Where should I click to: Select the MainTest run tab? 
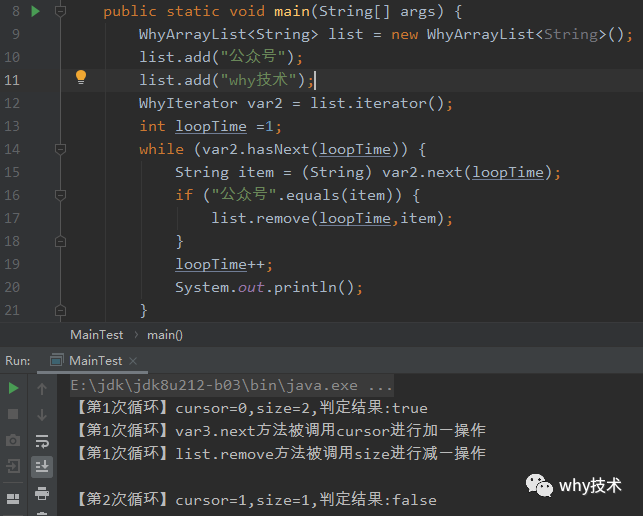tap(95, 360)
